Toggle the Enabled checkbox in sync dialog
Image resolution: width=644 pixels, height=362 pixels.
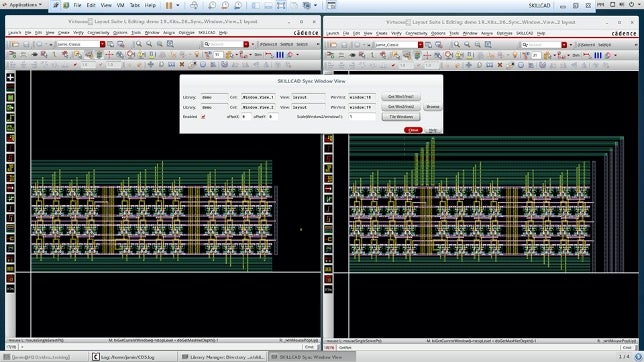pyautogui.click(x=203, y=117)
